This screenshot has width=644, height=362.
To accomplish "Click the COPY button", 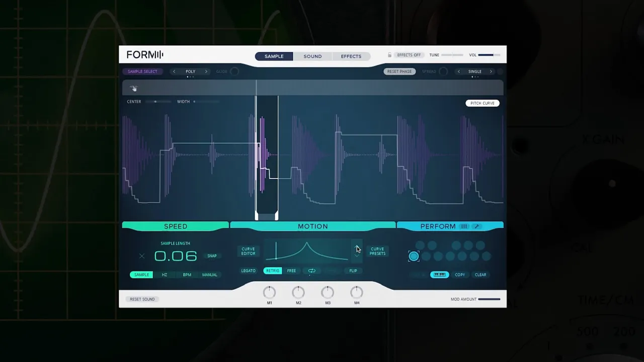I will pyautogui.click(x=460, y=275).
